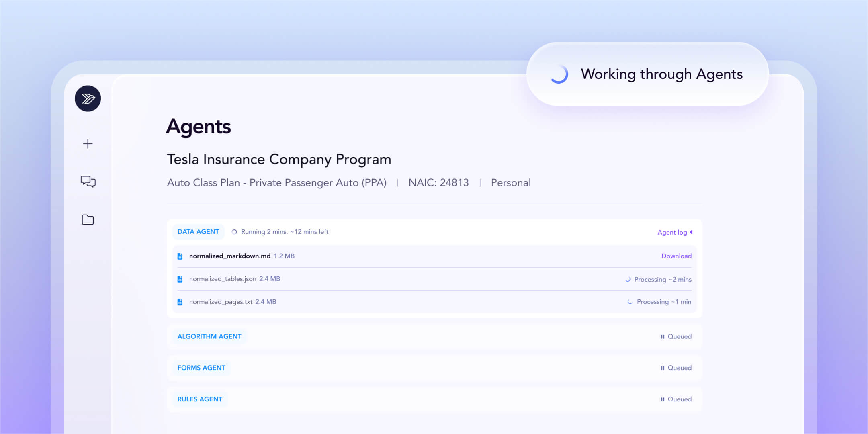The height and width of the screenshot is (434, 868).
Task: Click the Working through Agents status pill
Action: 647,74
